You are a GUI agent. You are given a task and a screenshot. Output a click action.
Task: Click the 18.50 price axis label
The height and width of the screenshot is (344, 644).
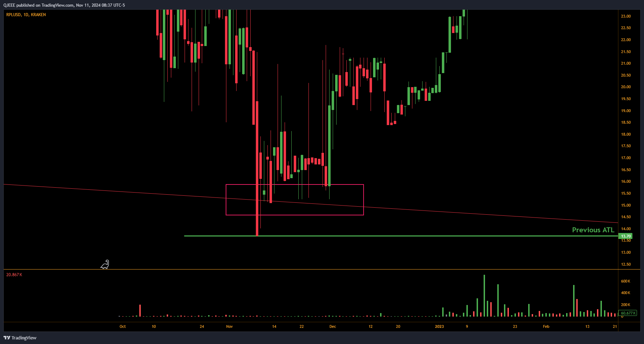tap(626, 122)
